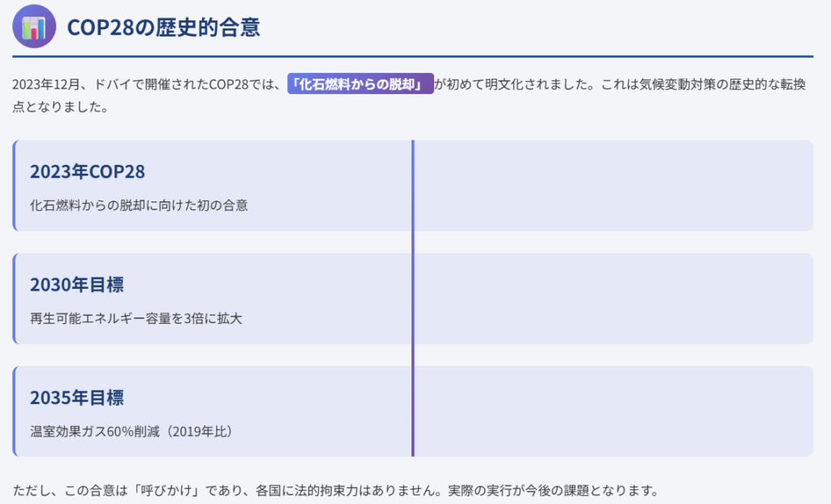Click the bar chart icon in the header
The height and width of the screenshot is (504, 831).
34,27
